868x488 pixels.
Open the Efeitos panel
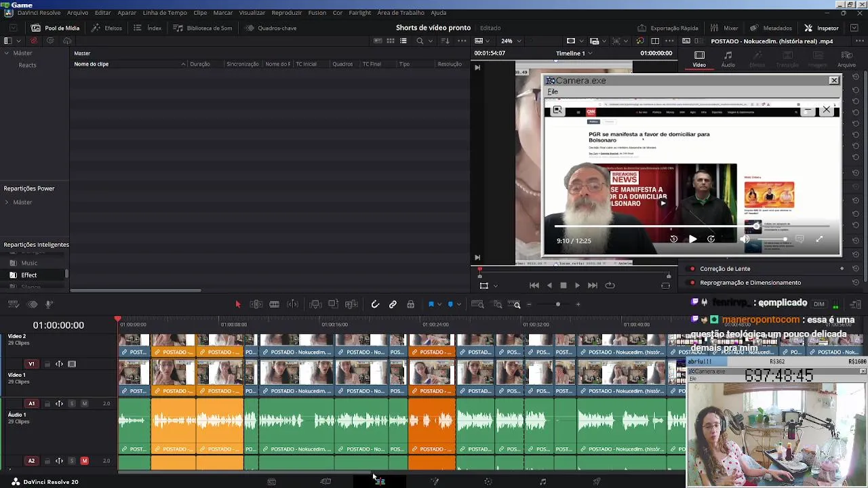tap(107, 28)
